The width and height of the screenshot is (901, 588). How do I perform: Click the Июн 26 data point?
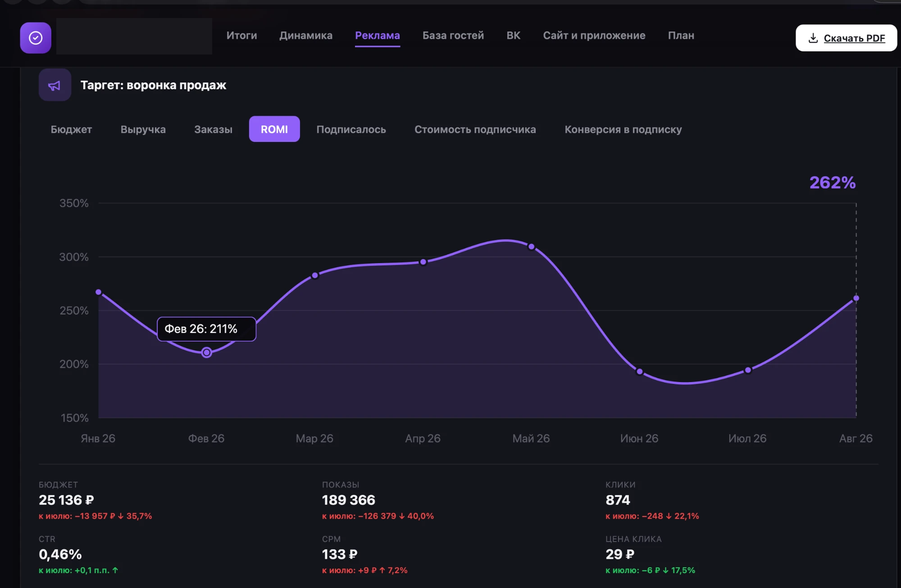tap(640, 372)
